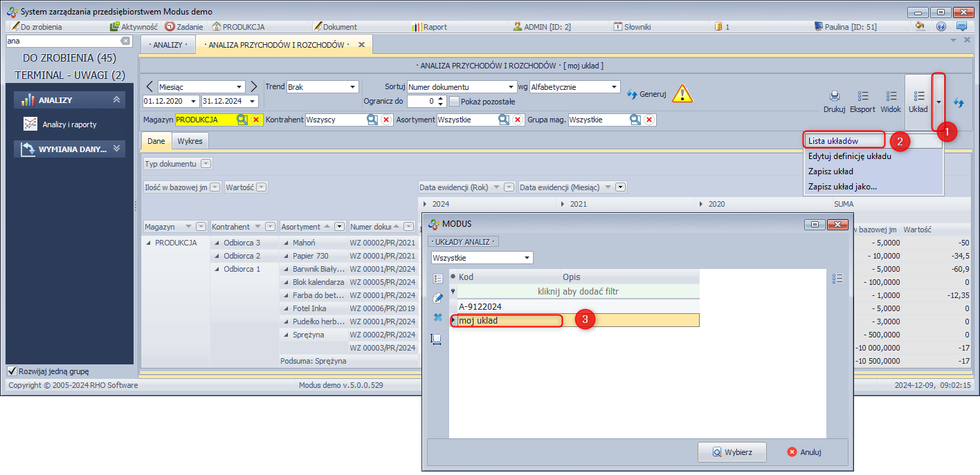Clear the Magazyn field with red X
Screen dimensions: 980x475
256,120
